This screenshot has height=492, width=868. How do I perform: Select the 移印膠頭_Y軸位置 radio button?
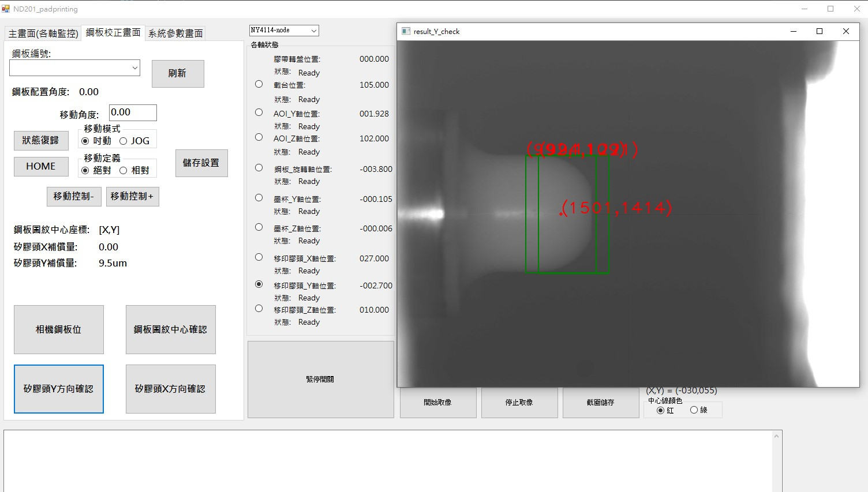pos(259,284)
